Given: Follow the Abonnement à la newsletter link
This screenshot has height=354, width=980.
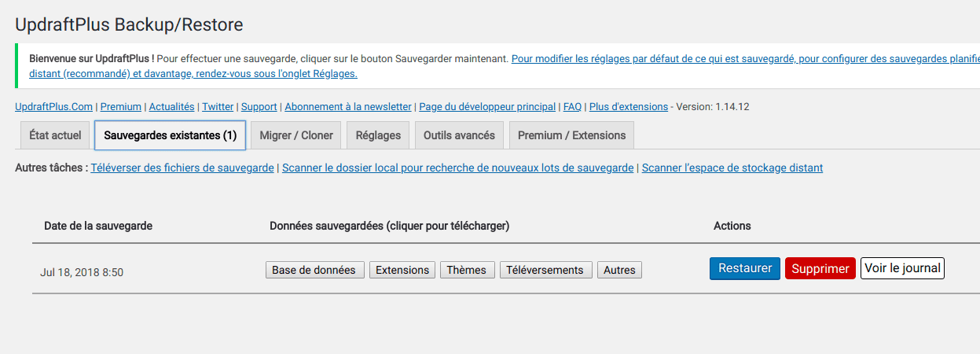Looking at the screenshot, I should (347, 106).
